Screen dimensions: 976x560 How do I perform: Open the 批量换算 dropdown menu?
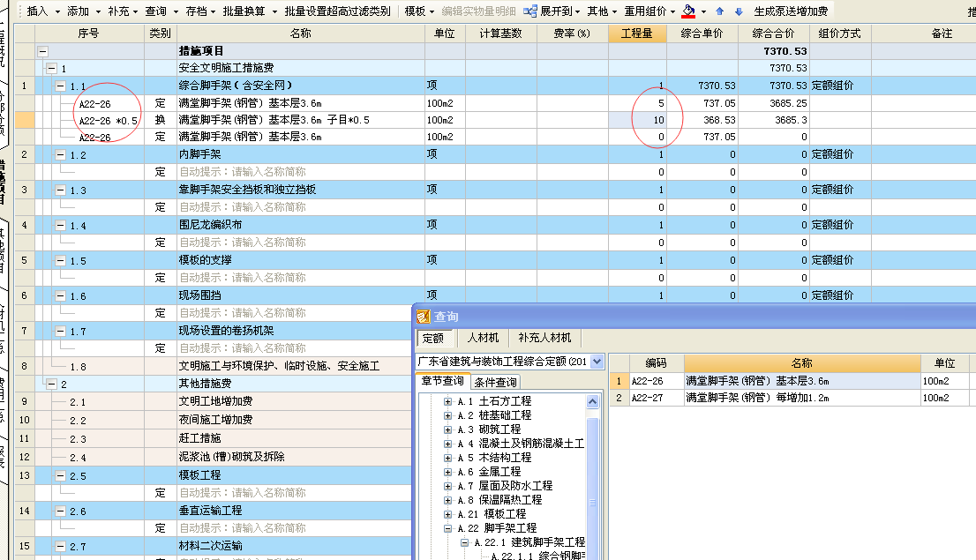coord(250,11)
